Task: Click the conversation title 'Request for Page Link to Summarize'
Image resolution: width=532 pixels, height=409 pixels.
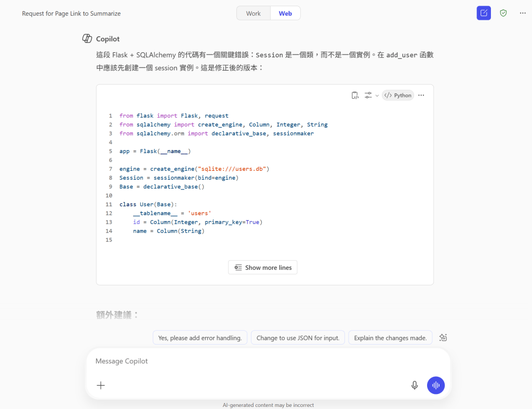Action: click(71, 13)
